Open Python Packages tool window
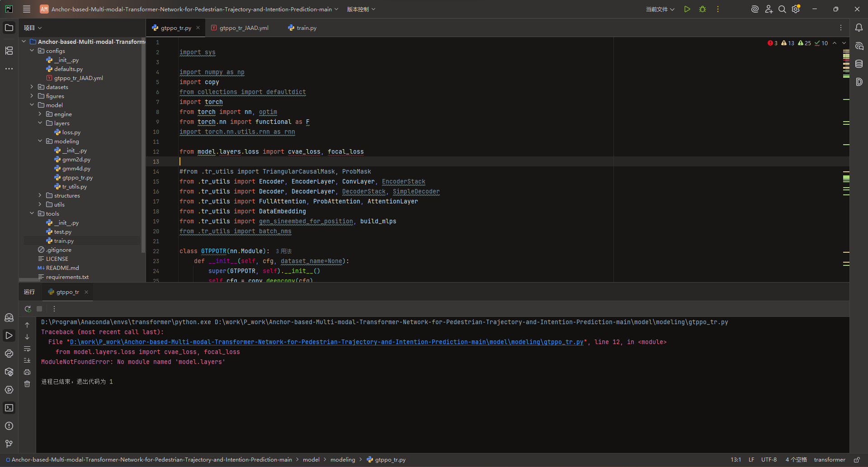Image resolution: width=868 pixels, height=467 pixels. pos(9,372)
